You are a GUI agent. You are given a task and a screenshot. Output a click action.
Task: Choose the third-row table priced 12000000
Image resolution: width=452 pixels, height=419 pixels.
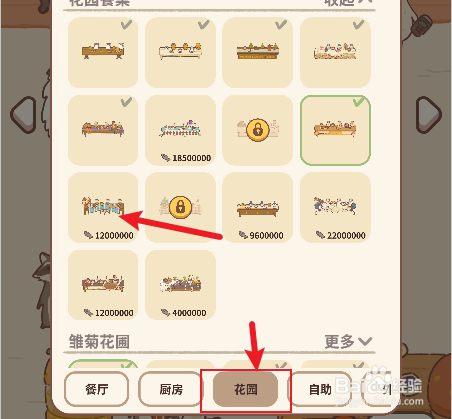[x=103, y=207]
